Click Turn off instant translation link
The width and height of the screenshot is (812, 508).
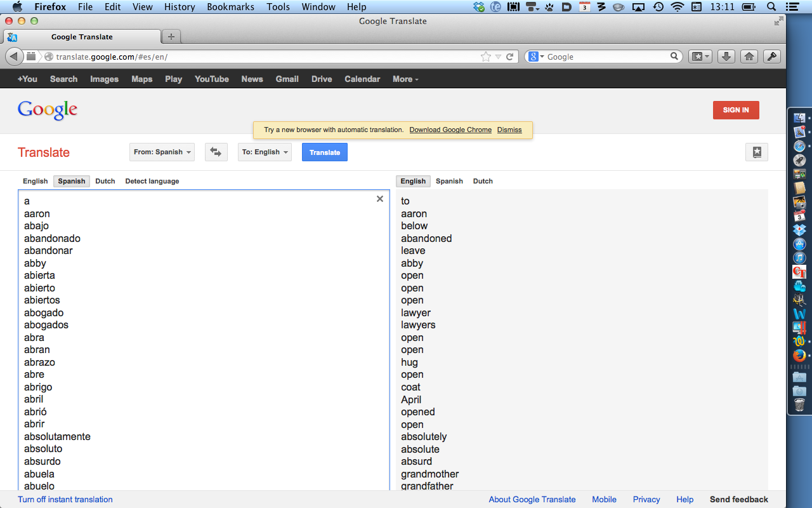pyautogui.click(x=65, y=499)
